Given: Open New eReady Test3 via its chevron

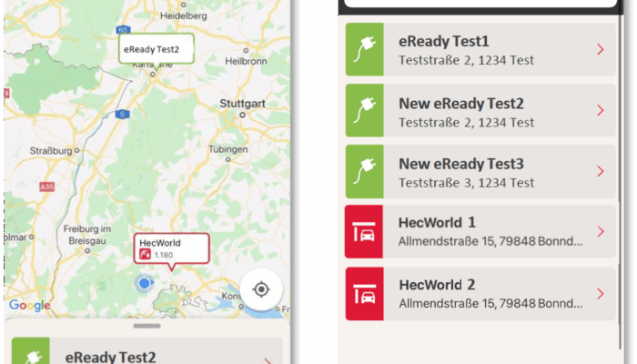Looking at the screenshot, I should pyautogui.click(x=600, y=171).
